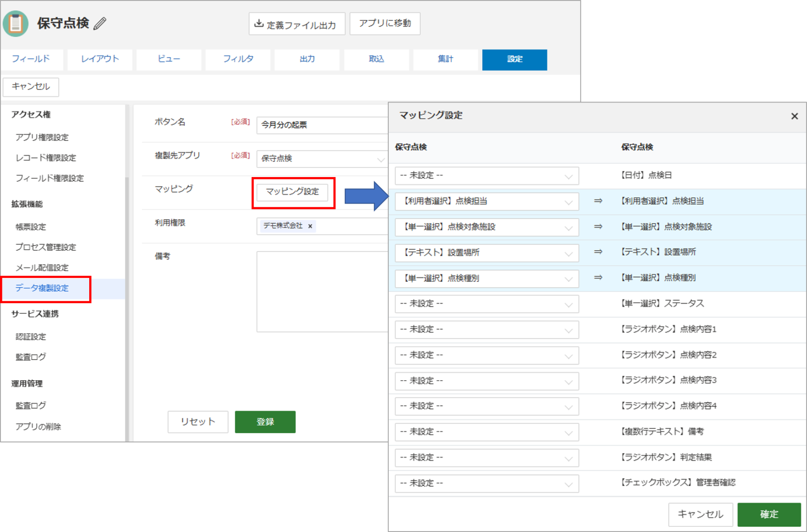807x532 pixels.
Task: Switch to the 取込 tab
Action: click(376, 59)
